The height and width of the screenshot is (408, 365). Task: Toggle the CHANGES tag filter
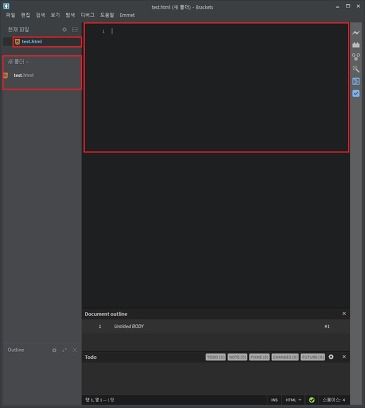click(285, 357)
